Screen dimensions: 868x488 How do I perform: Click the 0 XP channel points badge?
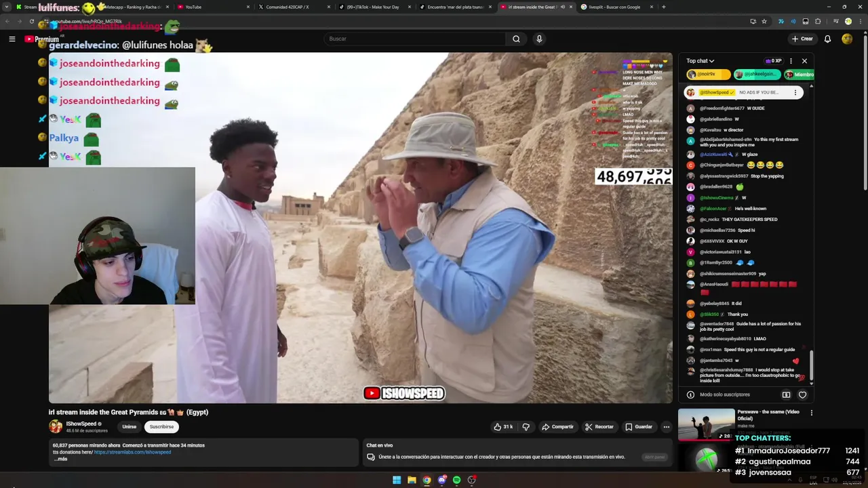[773, 61]
